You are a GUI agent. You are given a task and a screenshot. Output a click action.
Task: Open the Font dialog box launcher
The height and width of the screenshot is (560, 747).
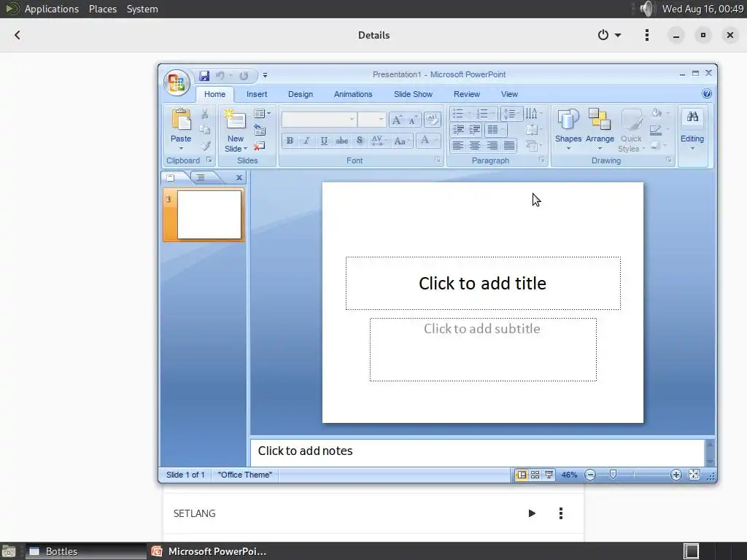tap(438, 160)
